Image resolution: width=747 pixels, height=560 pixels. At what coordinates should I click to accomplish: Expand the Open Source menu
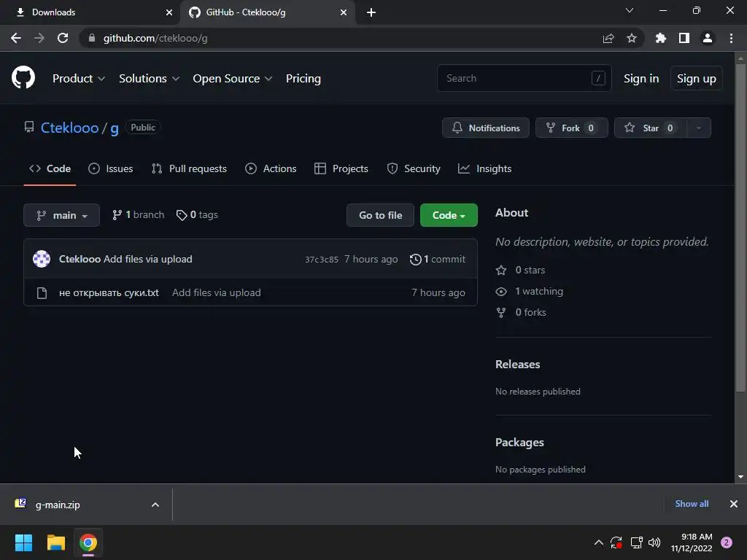point(233,79)
